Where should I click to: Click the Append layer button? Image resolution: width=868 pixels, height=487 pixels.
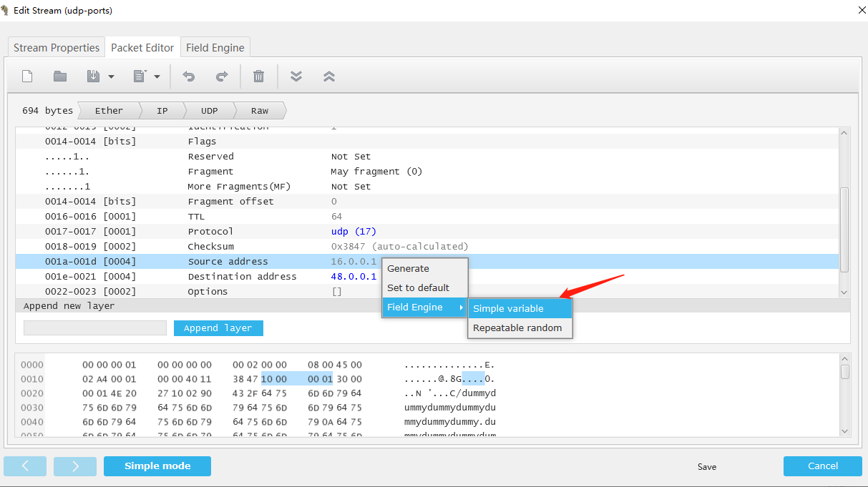218,328
